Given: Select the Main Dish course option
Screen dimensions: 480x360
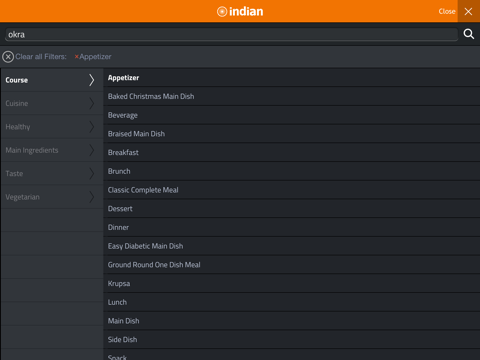Looking at the screenshot, I should (x=292, y=321).
